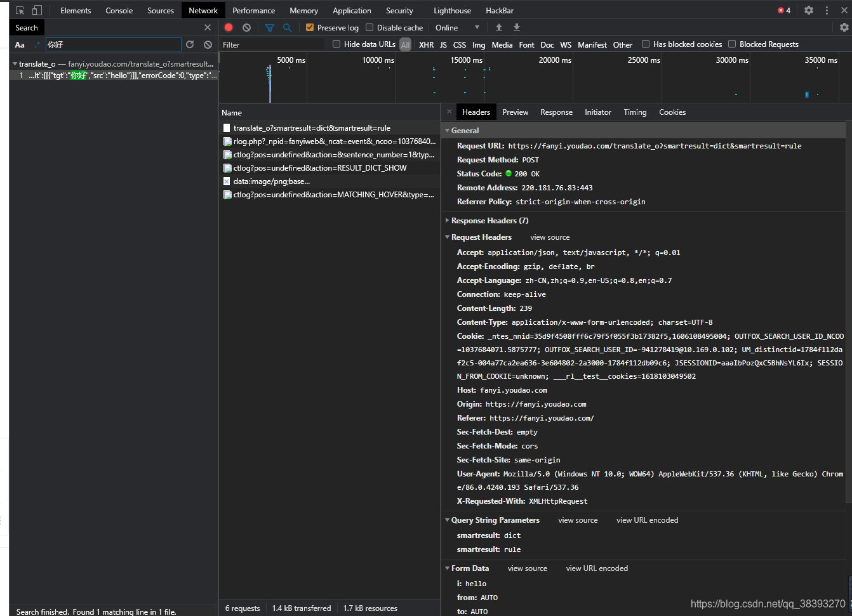Image resolution: width=852 pixels, height=616 pixels.
Task: Open the Initiator tab of request
Action: click(x=598, y=112)
